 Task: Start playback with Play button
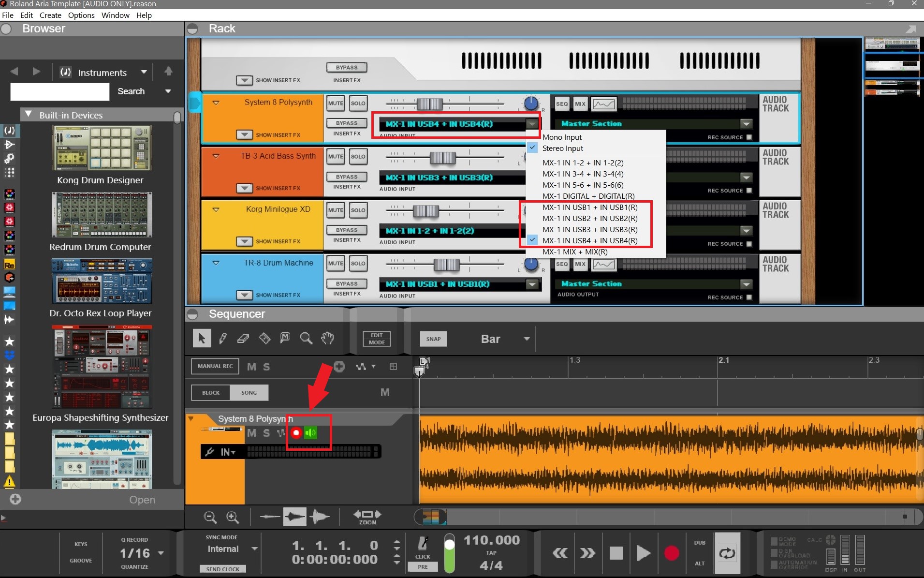pos(644,553)
